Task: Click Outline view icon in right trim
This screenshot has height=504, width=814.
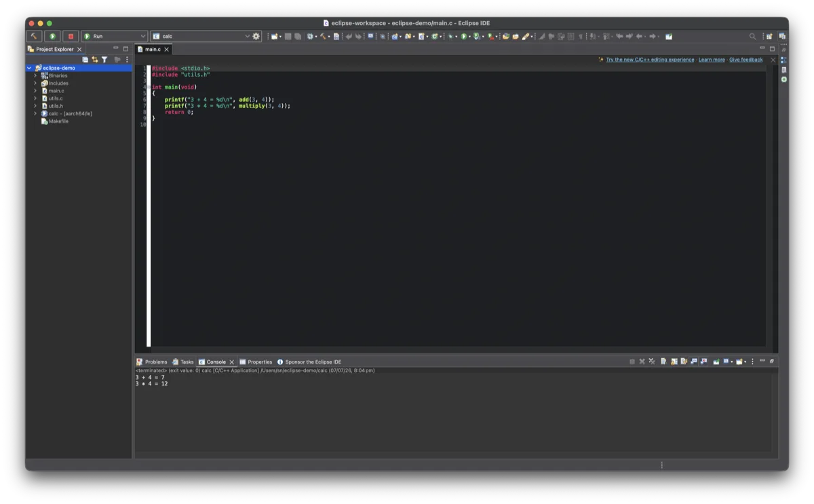Action: 784,60
